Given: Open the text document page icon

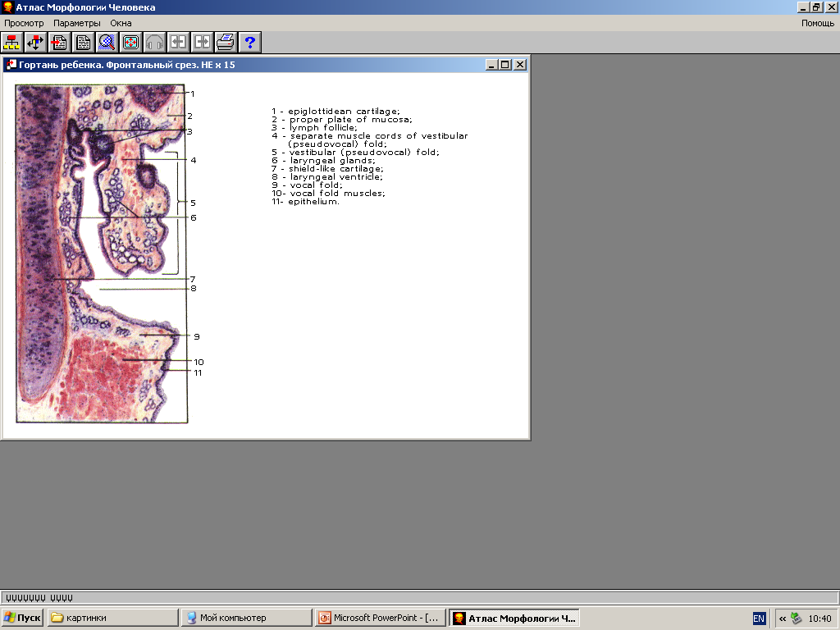Looking at the screenshot, I should [83, 43].
